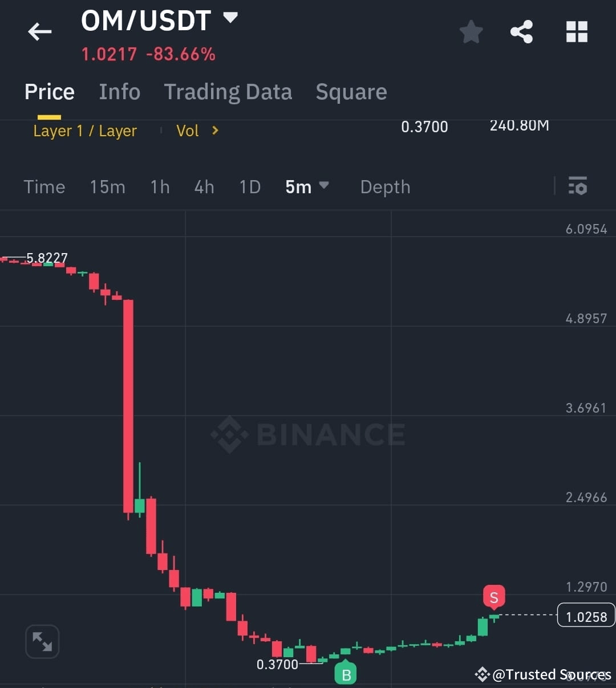Switch to the Trading Data tab
Screen dimensions: 616x688
click(x=228, y=92)
